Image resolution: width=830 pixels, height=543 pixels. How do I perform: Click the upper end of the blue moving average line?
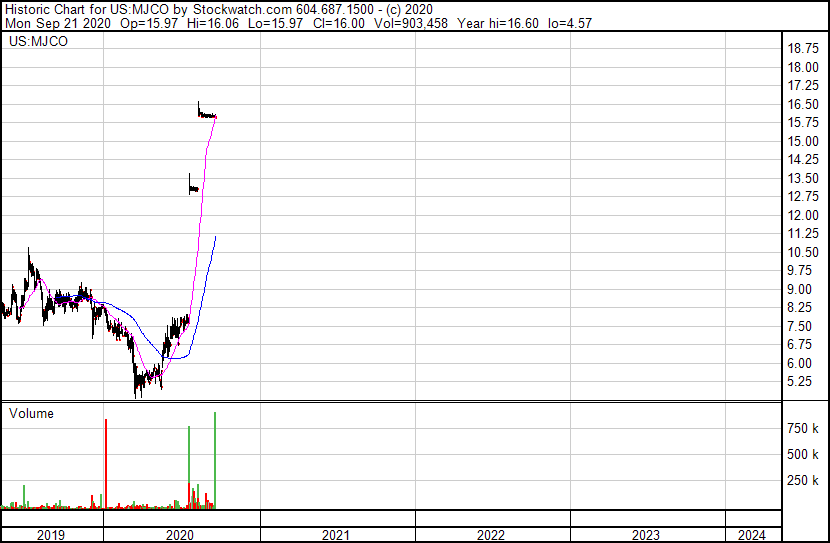coord(215,237)
